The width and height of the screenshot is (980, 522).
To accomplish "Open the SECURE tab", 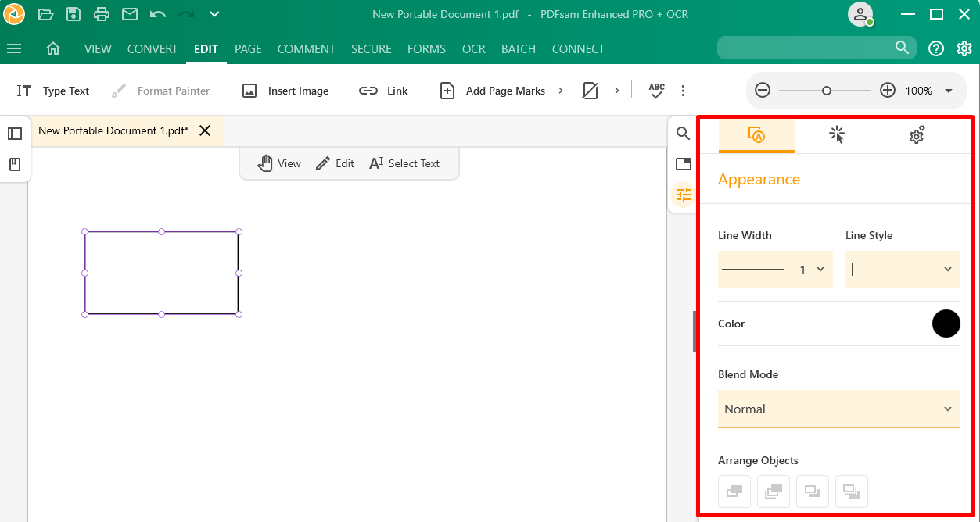I will coord(372,48).
